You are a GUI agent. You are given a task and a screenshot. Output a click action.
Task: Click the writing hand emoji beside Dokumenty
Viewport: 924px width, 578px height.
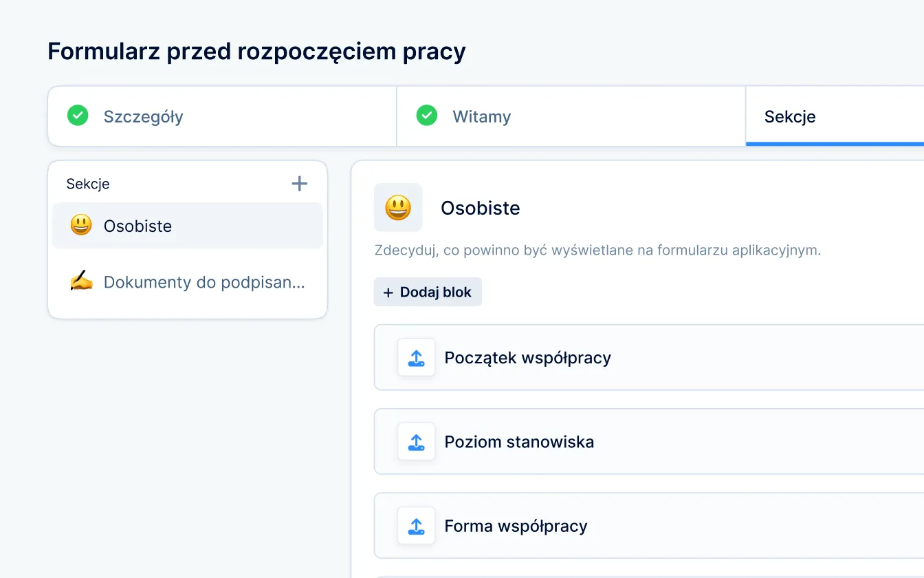point(81,281)
